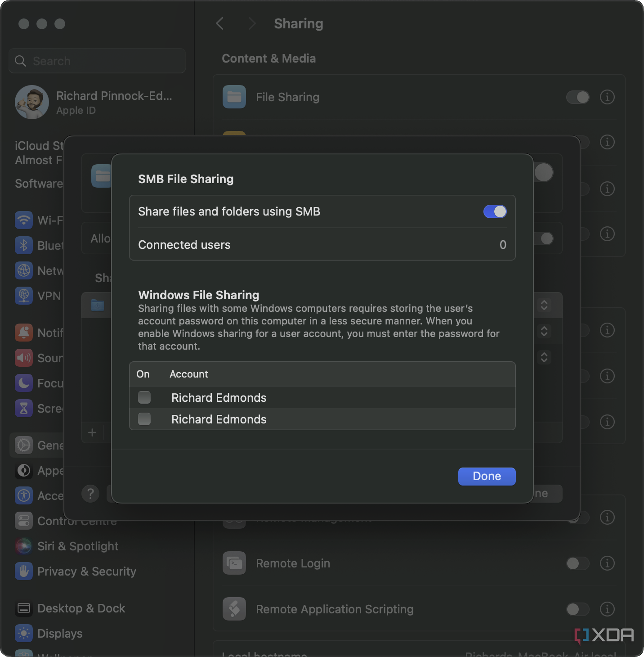Open Control Centre sidebar icon

coord(24,521)
